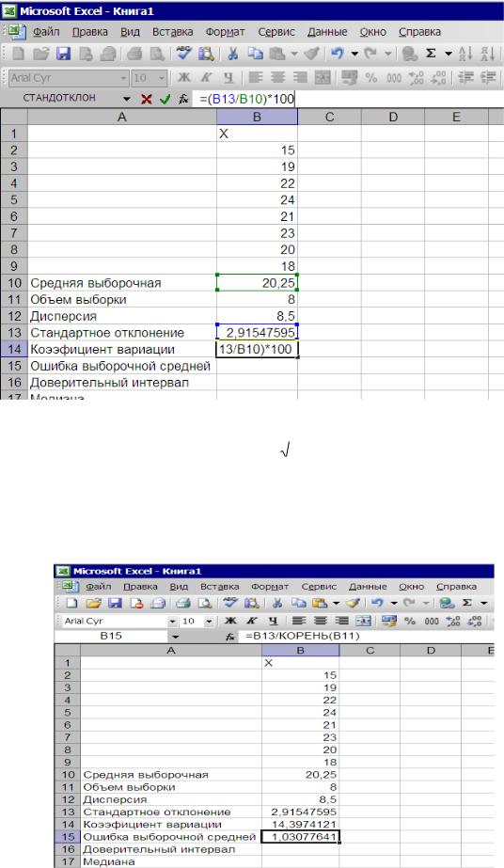Open font size dropdown in lower window
Image resolution: width=504 pixels, height=868 pixels.
[x=209, y=621]
